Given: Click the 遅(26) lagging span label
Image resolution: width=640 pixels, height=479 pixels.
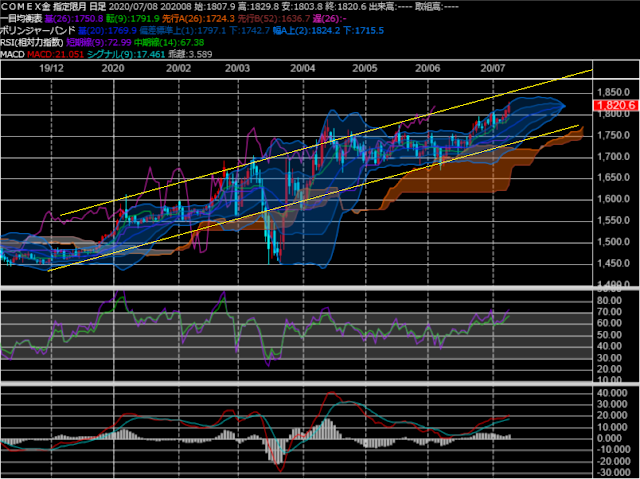Looking at the screenshot, I should click(327, 18).
